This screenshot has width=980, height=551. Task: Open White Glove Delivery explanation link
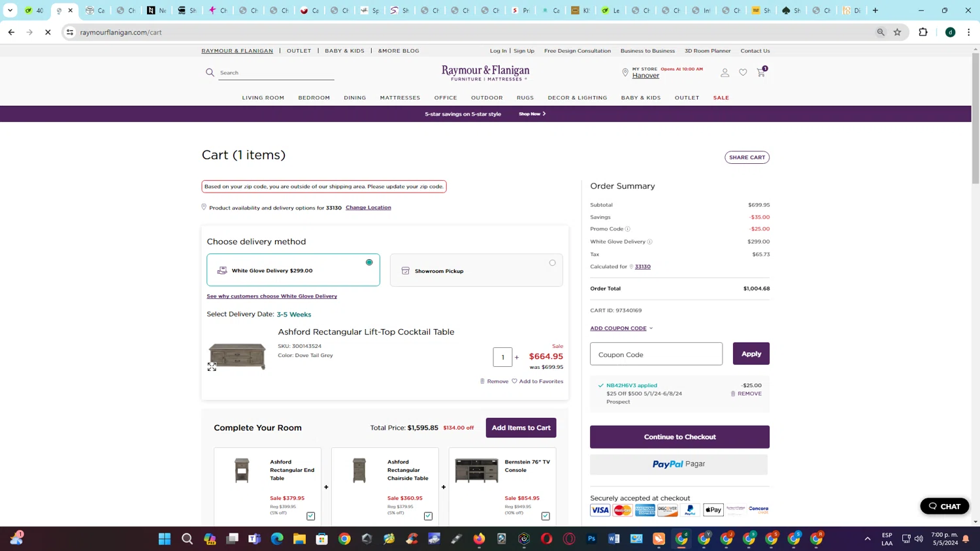(x=272, y=296)
